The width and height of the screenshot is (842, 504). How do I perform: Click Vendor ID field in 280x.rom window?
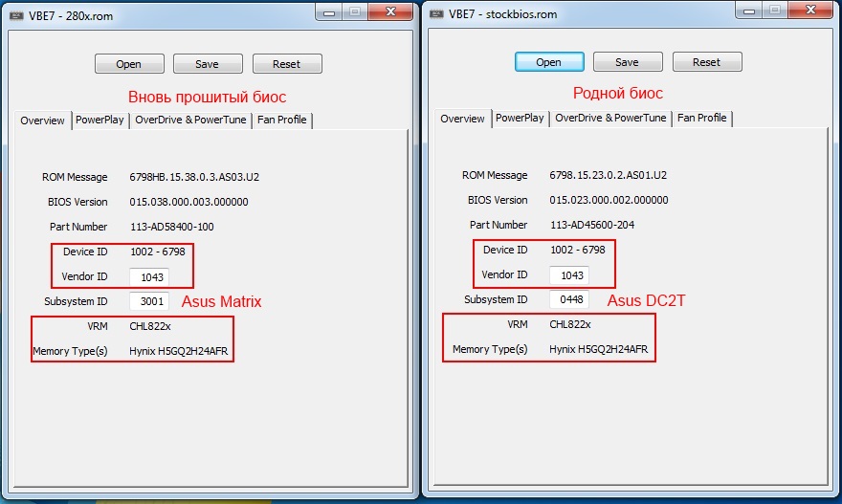click(149, 277)
